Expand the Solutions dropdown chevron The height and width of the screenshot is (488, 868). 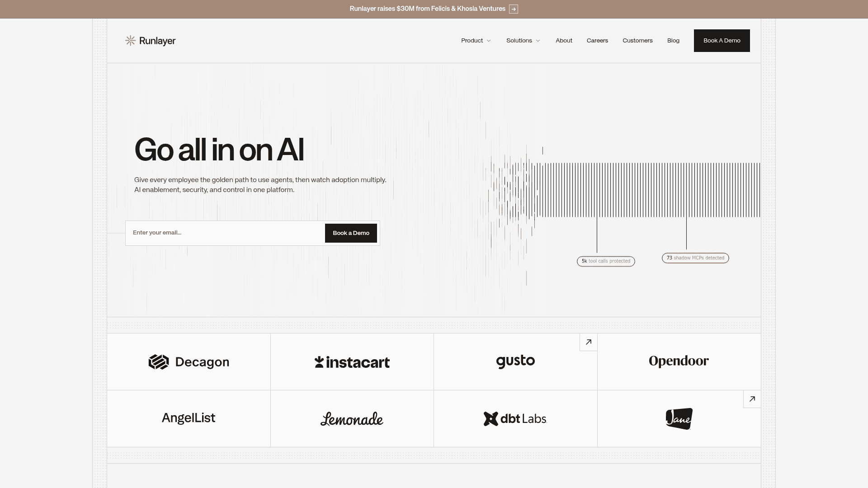(538, 41)
